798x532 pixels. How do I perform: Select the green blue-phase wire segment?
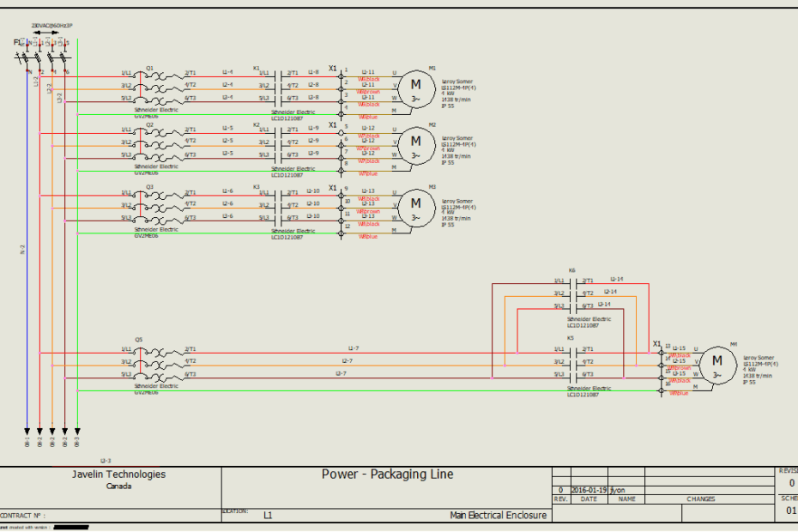[79, 257]
